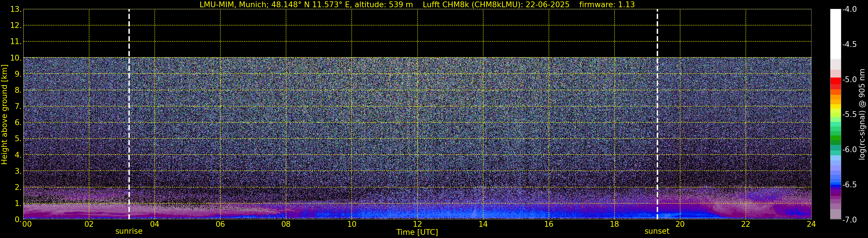Click the time tick label '12' on time axis
Image resolution: width=868 pixels, height=238 pixels.
(x=417, y=224)
